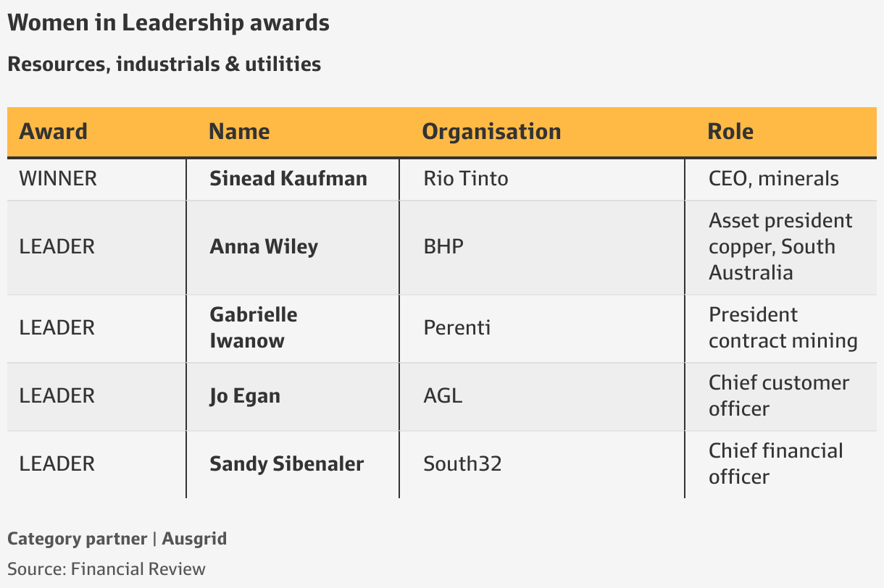This screenshot has height=588, width=884.
Task: Click the Name column header
Action: tap(239, 131)
